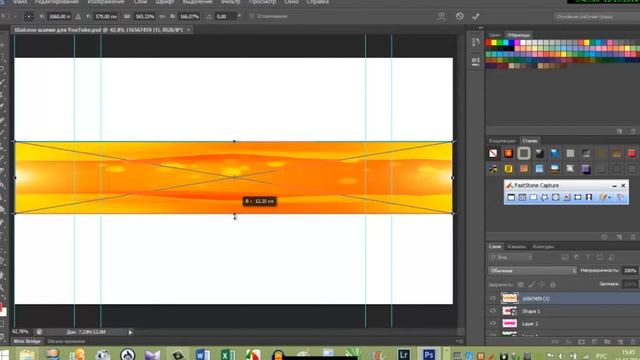Image resolution: width=640 pixels, height=360 pixels.
Task: Click FastStone capture window/object icon
Action: 522,197
